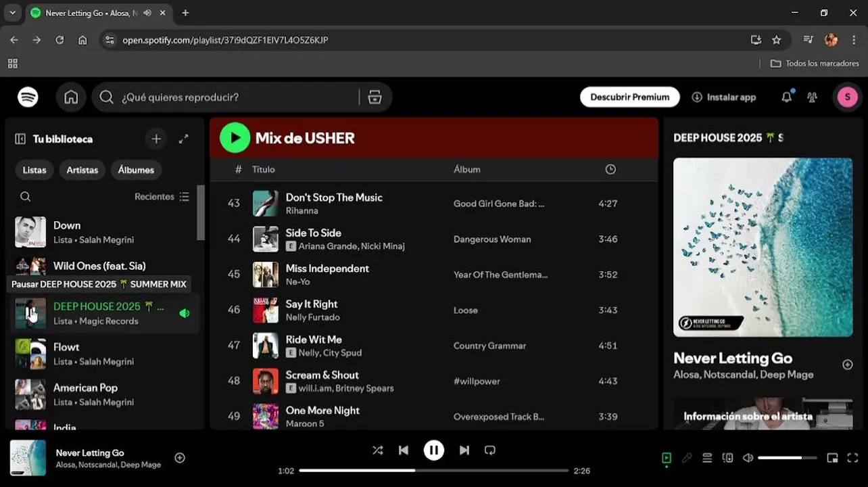Toggle repeat mode
The height and width of the screenshot is (487, 868).
(490, 450)
